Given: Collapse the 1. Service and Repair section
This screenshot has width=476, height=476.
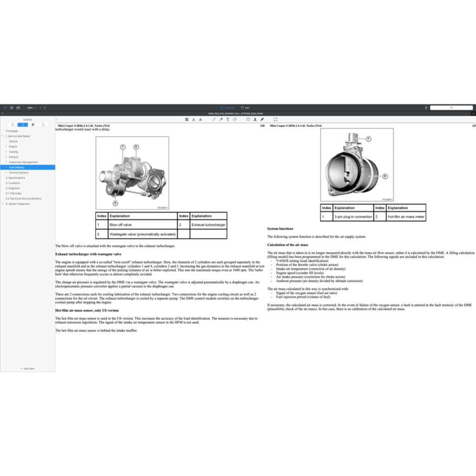Looking at the screenshot, I should [x=3, y=136].
